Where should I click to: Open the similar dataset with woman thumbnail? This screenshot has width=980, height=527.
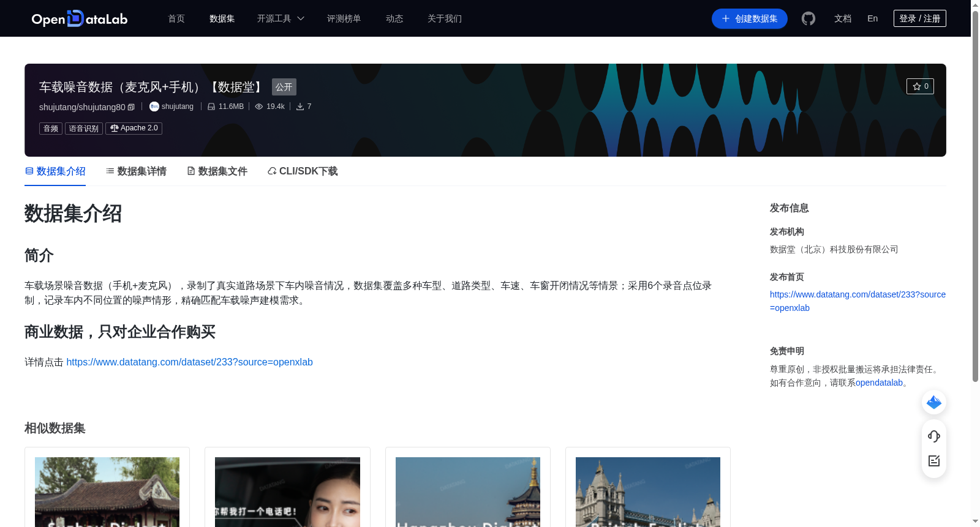pyautogui.click(x=287, y=492)
